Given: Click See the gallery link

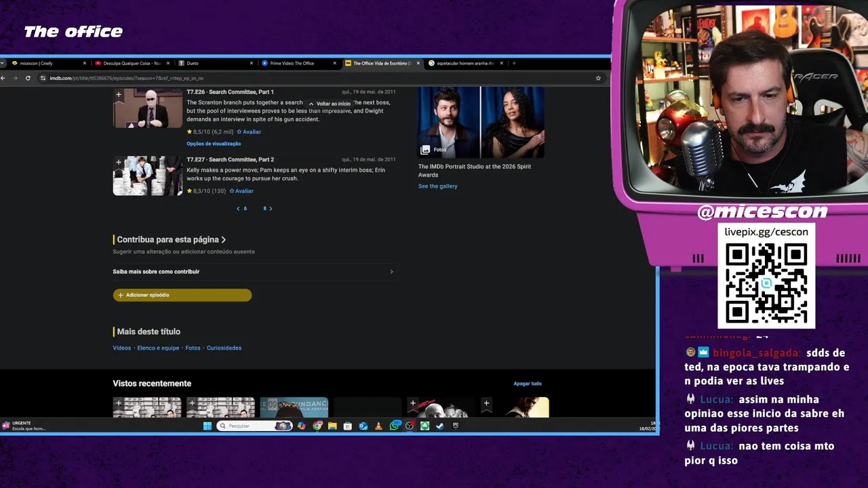Looking at the screenshot, I should pos(437,186).
